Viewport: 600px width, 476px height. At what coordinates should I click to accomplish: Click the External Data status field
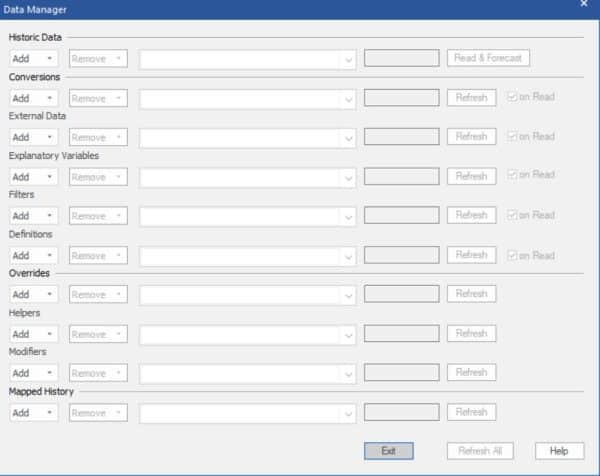point(402,137)
